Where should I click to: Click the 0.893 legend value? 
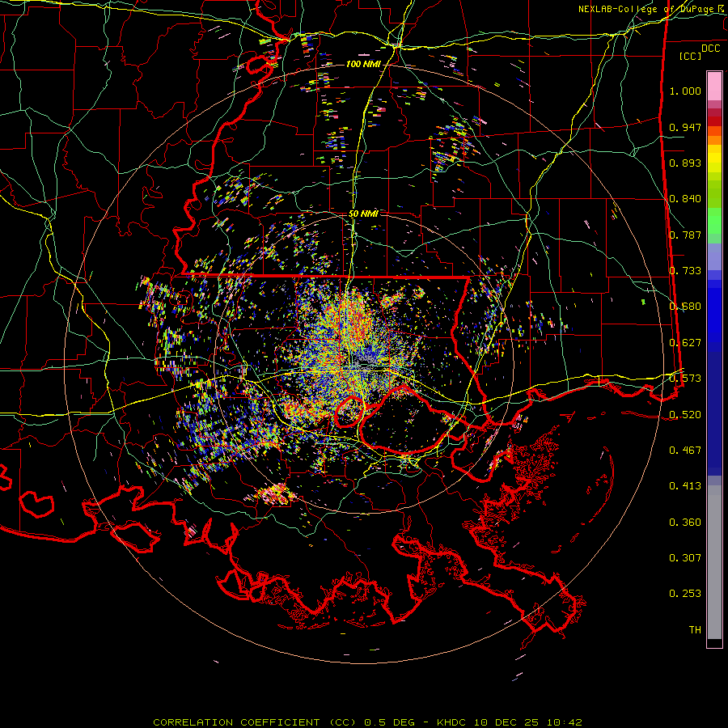coord(685,163)
